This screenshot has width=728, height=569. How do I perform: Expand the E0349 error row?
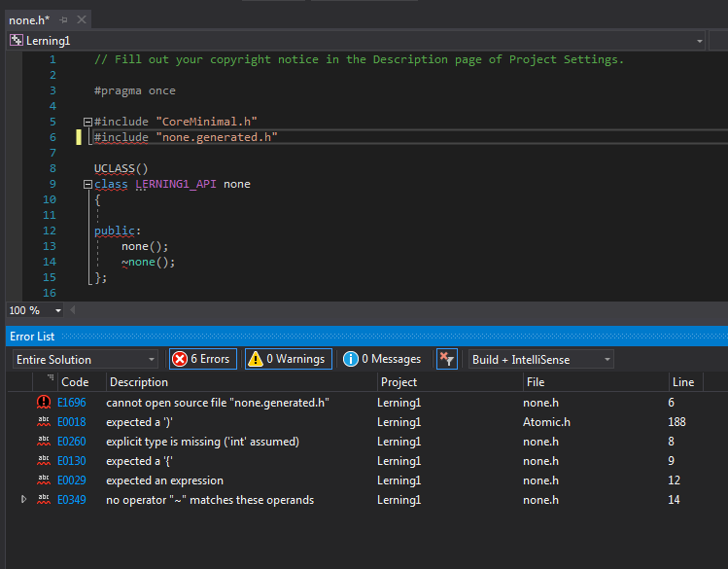24,500
